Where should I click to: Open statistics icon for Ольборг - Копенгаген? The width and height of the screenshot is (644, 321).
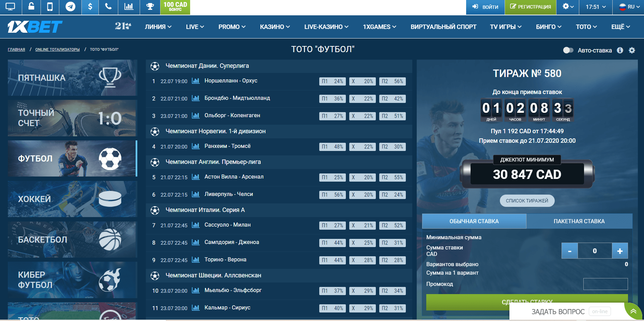pyautogui.click(x=196, y=116)
